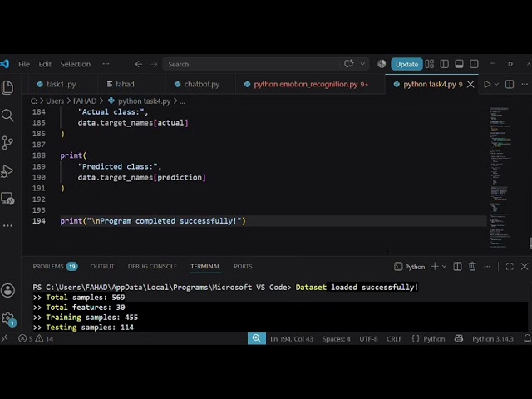Expand the breadcrumb ellipsis symbol
This screenshot has width=532, height=399.
pos(183,101)
